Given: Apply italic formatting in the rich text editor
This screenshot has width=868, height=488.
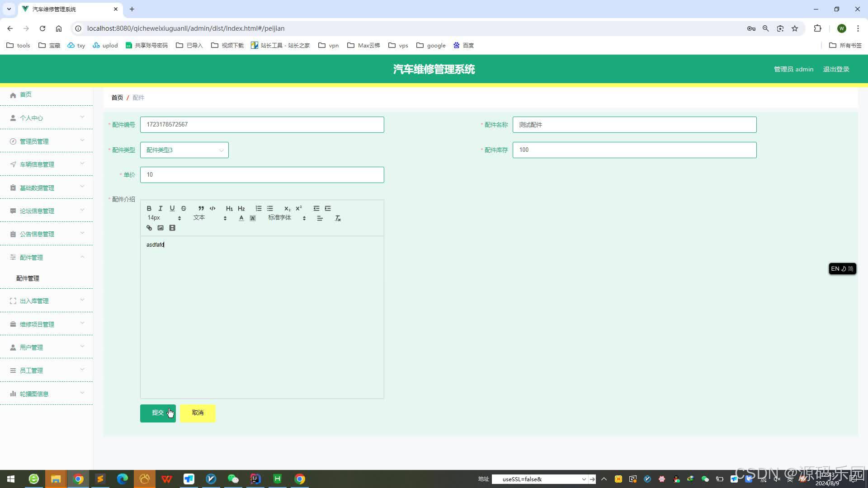Looking at the screenshot, I should [160, 208].
